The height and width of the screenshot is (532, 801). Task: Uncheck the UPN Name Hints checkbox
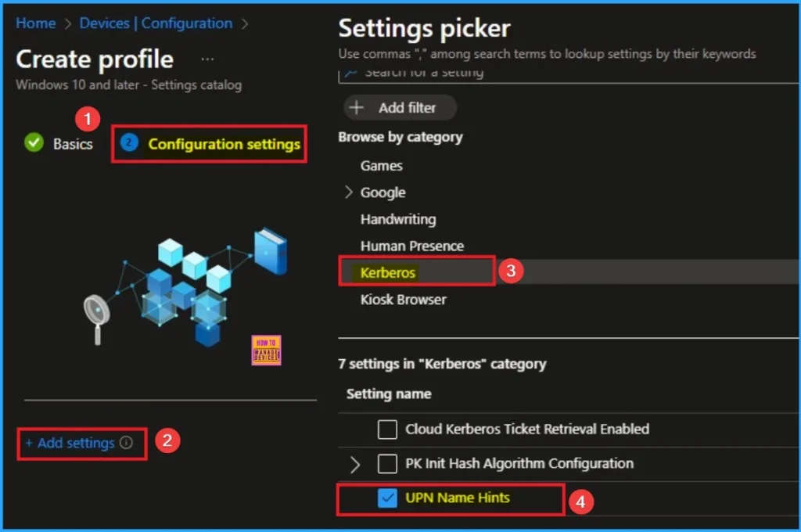(387, 498)
